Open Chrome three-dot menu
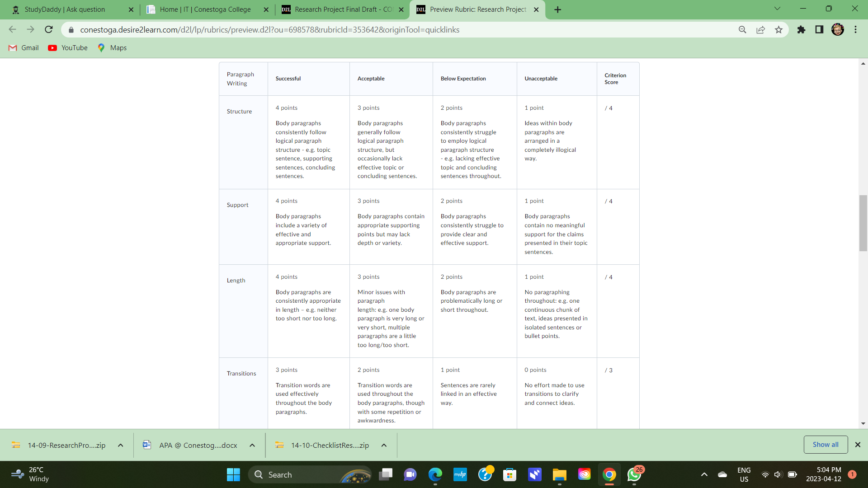This screenshot has height=488, width=868. [x=855, y=30]
